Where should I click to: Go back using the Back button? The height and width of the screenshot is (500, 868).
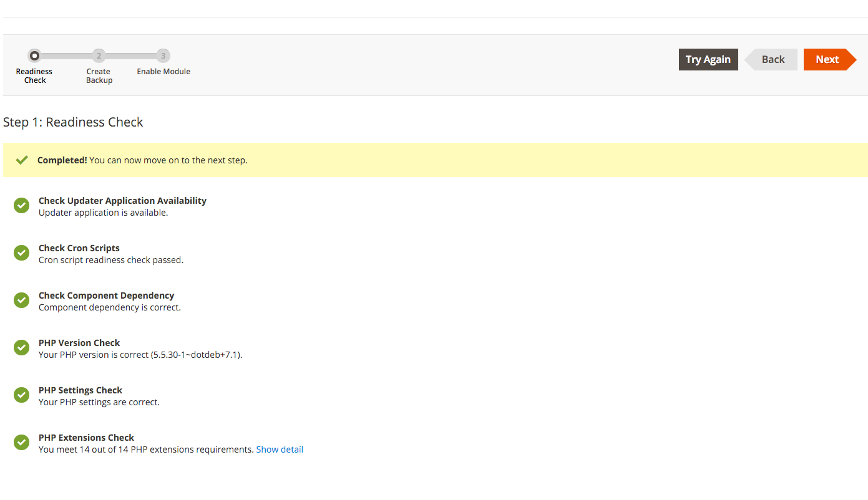coord(773,59)
